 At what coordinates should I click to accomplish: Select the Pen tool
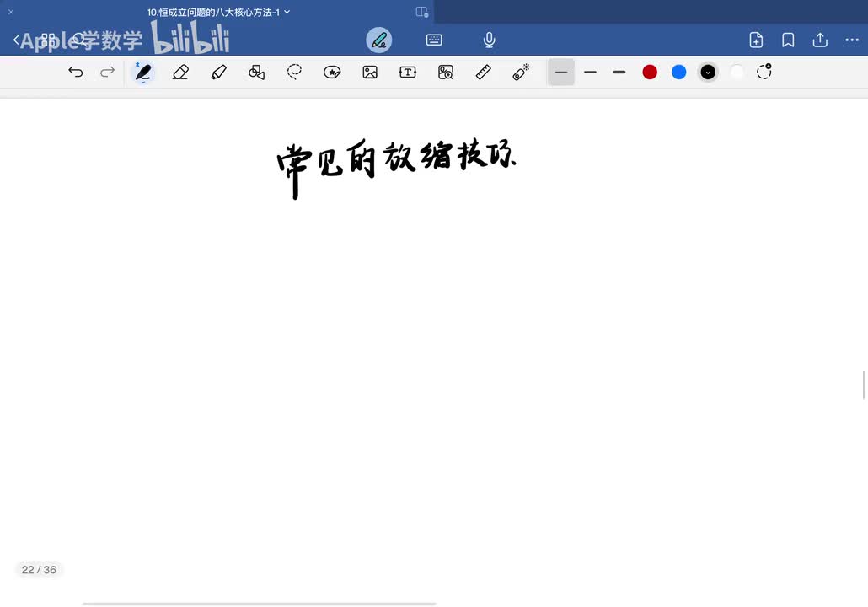coord(143,72)
